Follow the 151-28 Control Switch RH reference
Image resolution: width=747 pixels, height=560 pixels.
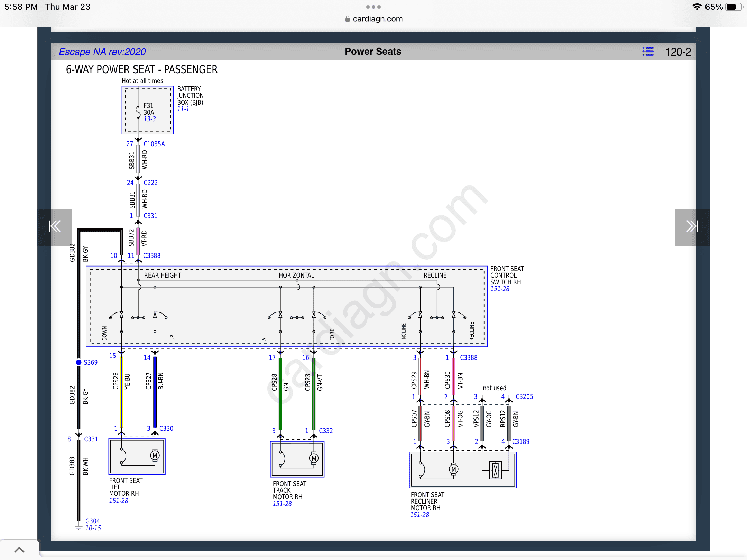pyautogui.click(x=500, y=289)
